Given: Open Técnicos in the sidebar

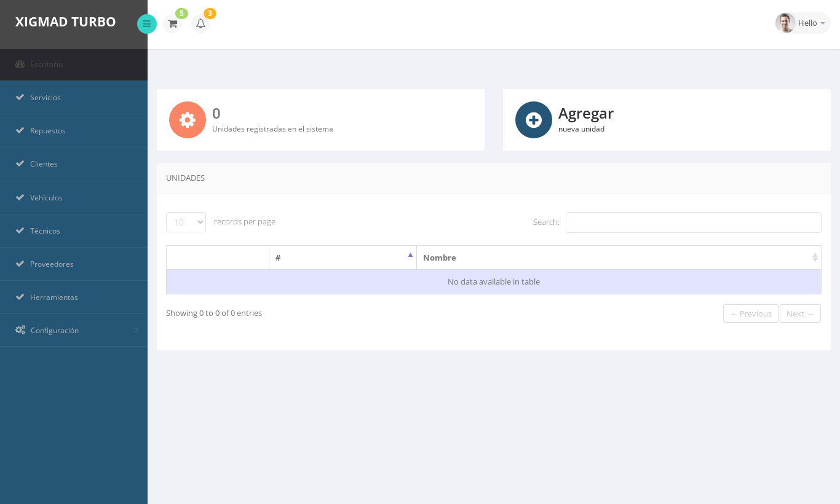Looking at the screenshot, I should coord(74,231).
